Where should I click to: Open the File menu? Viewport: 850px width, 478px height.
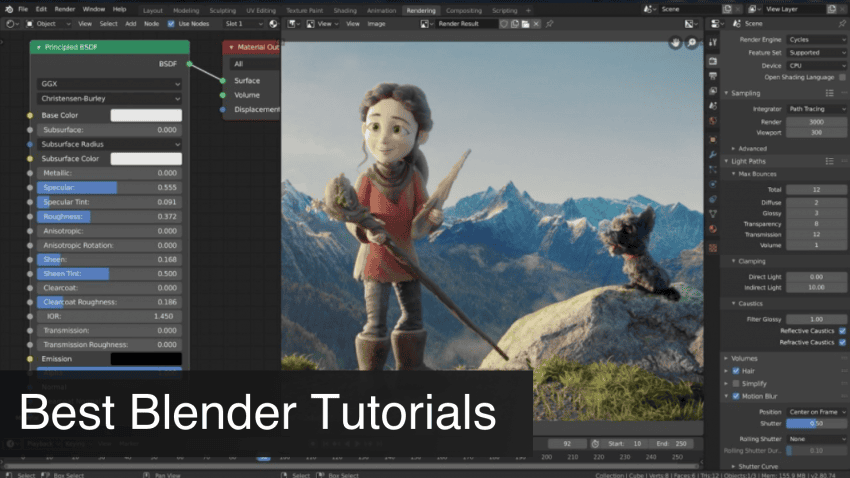click(23, 9)
